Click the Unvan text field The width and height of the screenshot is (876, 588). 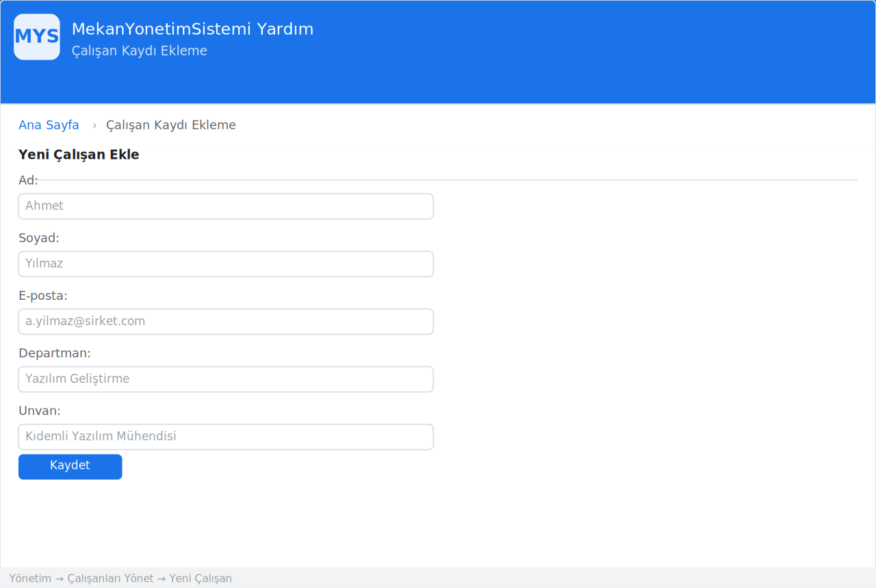226,436
